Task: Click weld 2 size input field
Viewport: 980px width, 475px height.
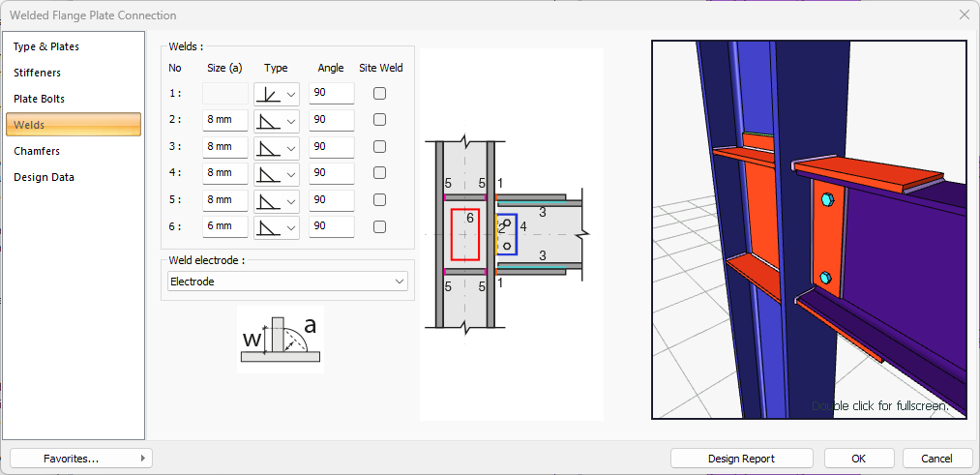Action: click(224, 120)
